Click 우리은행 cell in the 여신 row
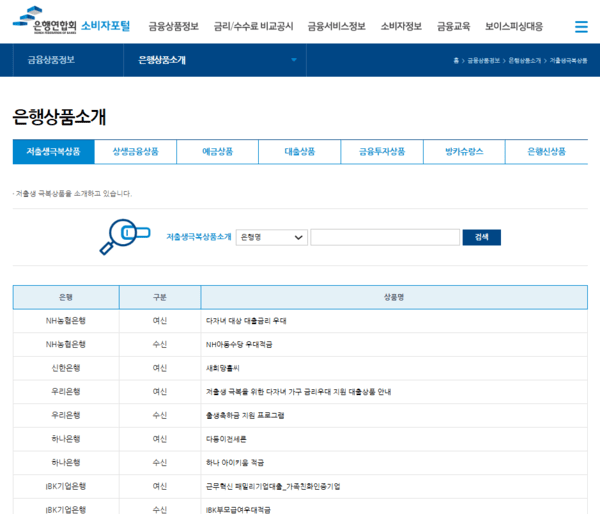 click(66, 392)
